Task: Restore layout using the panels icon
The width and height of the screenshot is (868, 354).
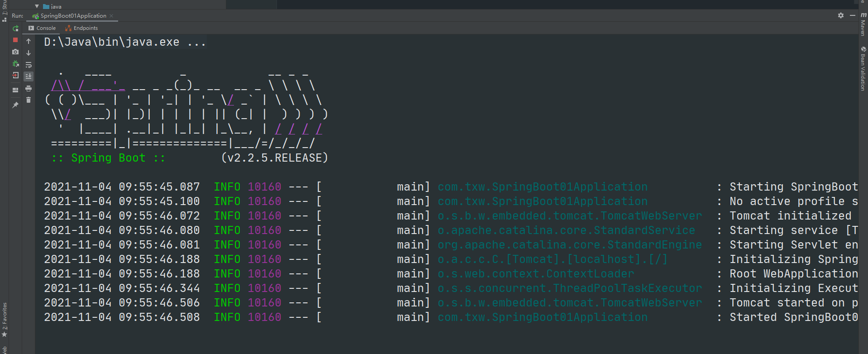Action: (x=15, y=90)
